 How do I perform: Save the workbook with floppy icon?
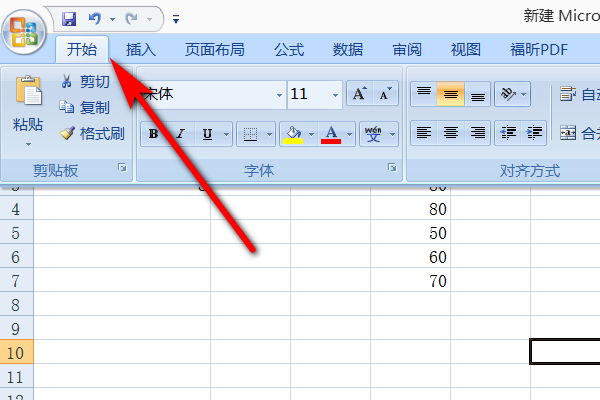tap(69, 18)
